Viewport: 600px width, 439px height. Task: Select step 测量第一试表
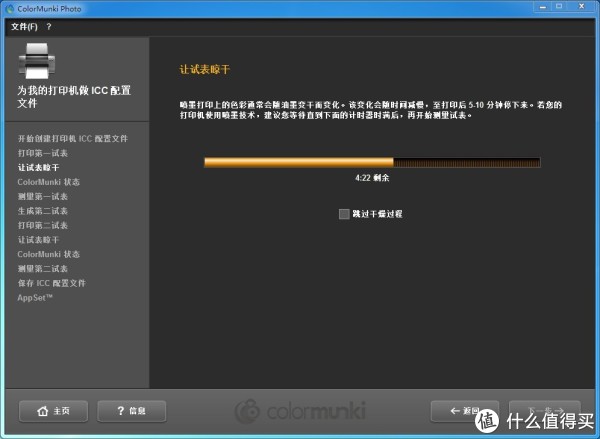43,196
